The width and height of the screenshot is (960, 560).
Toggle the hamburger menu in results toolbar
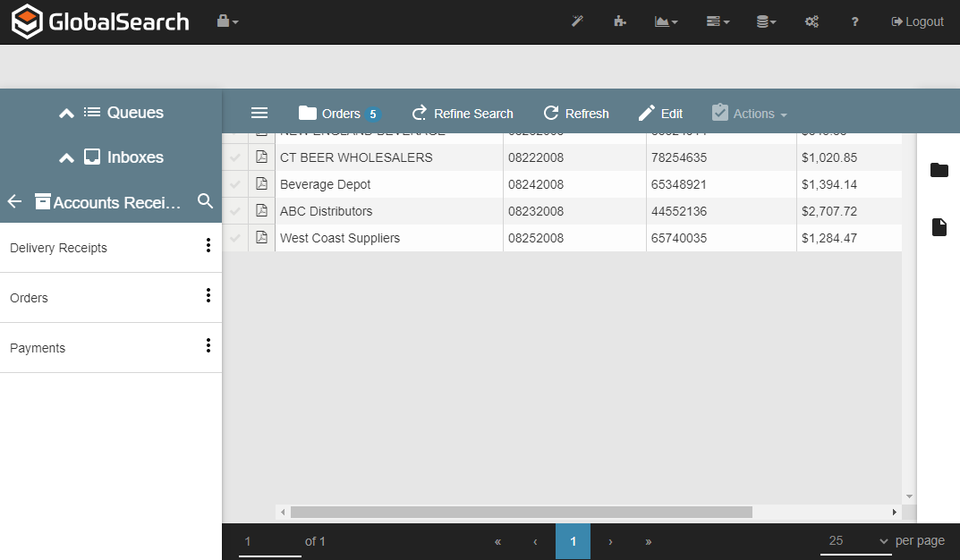coord(259,113)
